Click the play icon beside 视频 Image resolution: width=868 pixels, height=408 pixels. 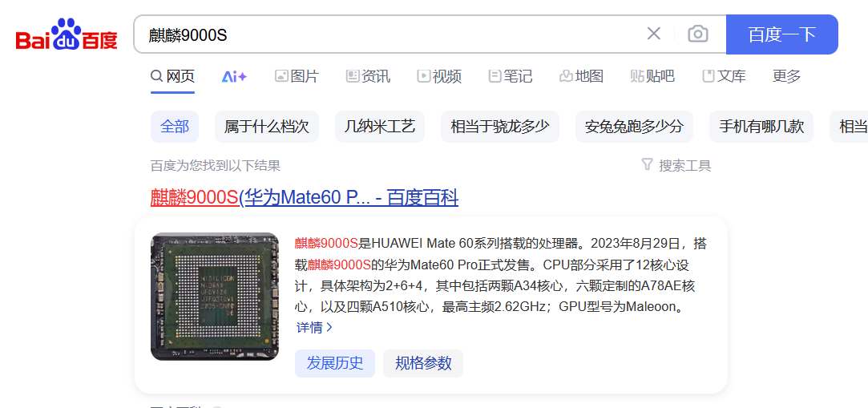click(423, 76)
